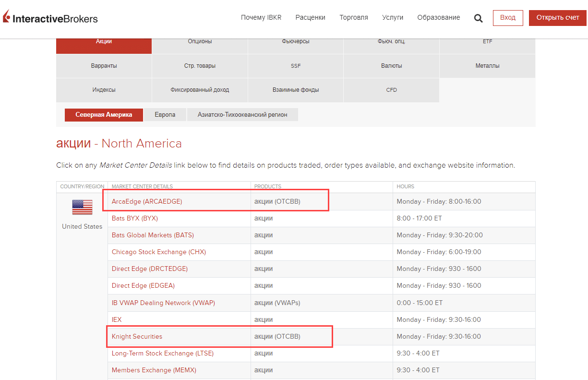The image size is (588, 380).
Task: Open the Торговля navigation menu
Action: (353, 18)
